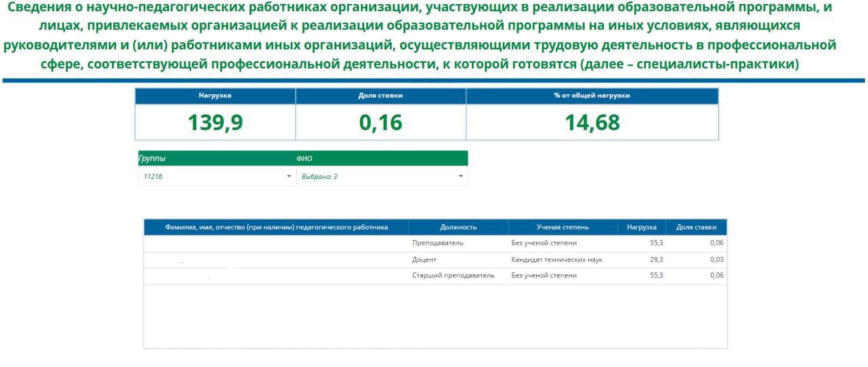868x367 pixels.
Task: Click the Старший преподаватель cell
Action: point(453,275)
